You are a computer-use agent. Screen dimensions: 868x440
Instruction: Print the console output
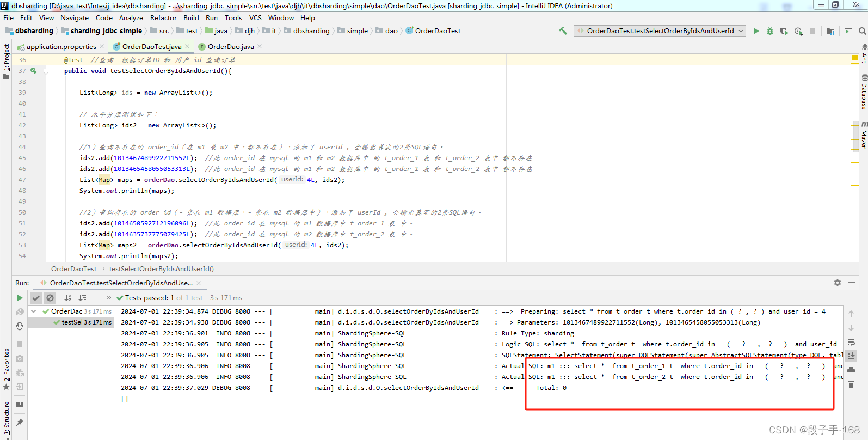click(x=851, y=370)
